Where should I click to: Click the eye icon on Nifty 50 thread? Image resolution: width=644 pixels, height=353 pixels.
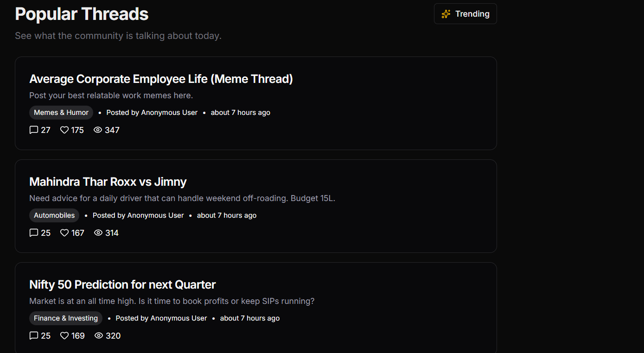coord(99,336)
